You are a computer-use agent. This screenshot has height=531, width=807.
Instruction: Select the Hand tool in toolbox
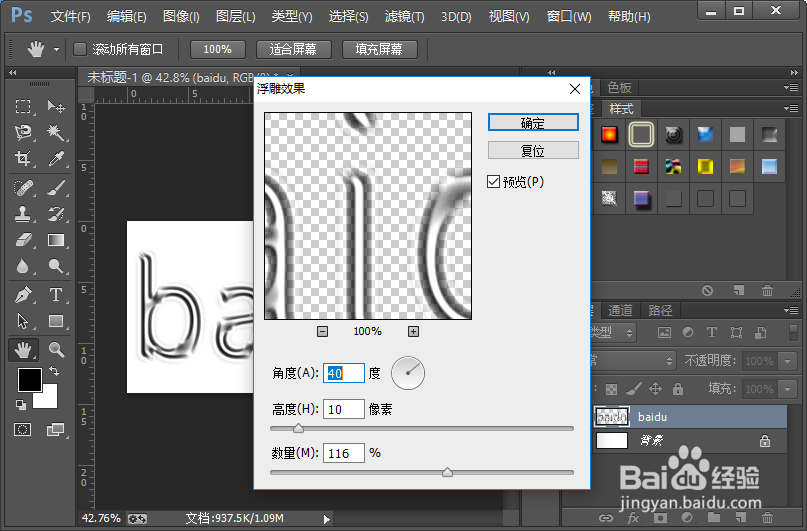tap(23, 350)
